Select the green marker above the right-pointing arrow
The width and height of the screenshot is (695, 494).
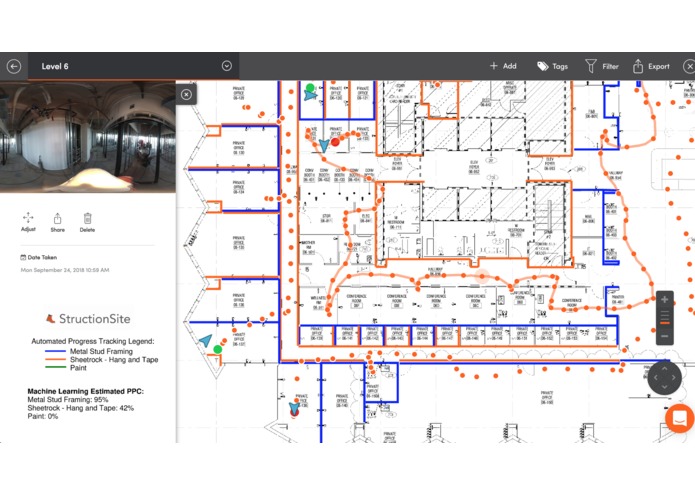(x=310, y=87)
